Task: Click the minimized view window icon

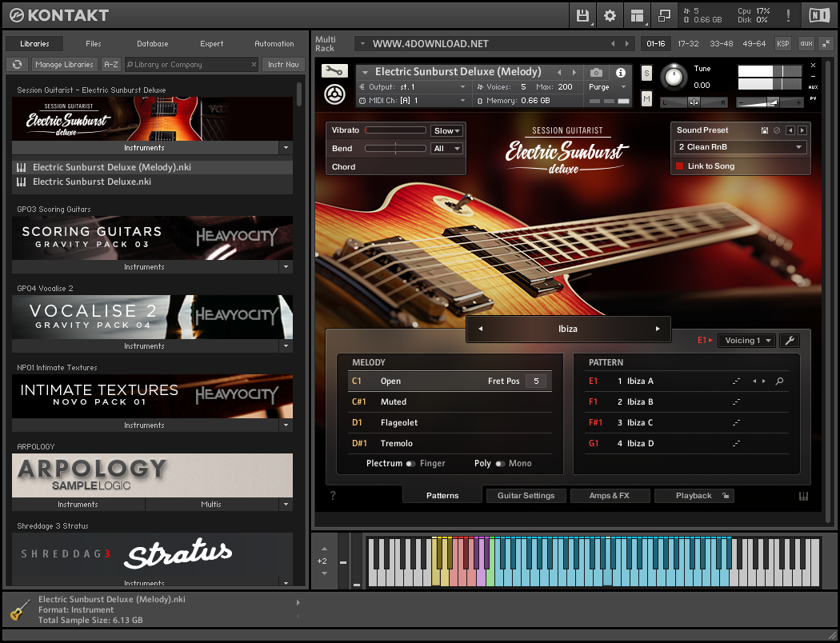Action: tap(664, 15)
